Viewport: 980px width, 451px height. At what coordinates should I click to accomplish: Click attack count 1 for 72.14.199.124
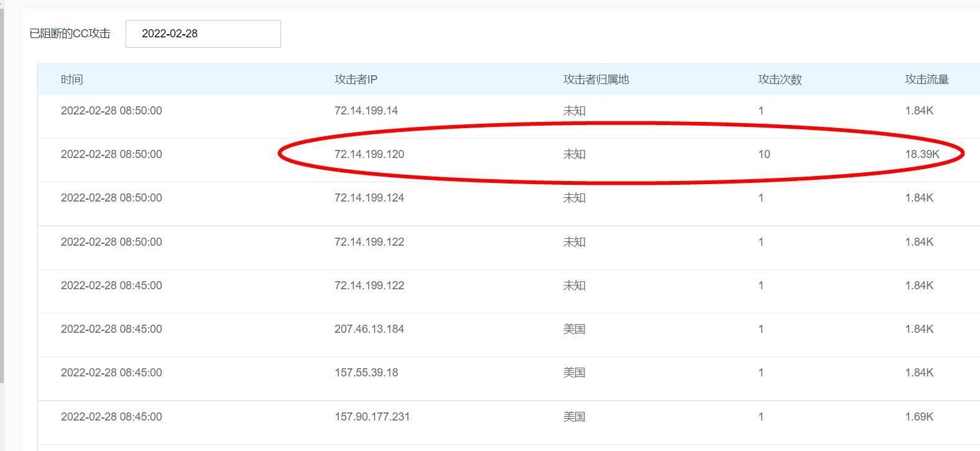(x=761, y=198)
